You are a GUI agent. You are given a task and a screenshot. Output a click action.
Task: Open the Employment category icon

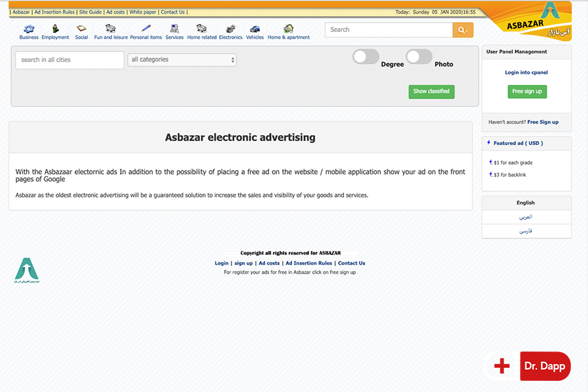(55, 29)
